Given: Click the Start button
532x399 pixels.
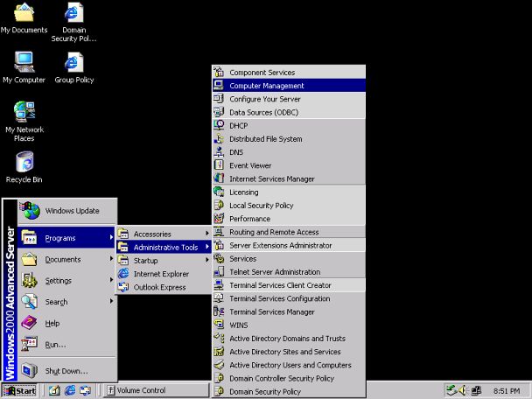Looking at the screenshot, I should pos(19,390).
